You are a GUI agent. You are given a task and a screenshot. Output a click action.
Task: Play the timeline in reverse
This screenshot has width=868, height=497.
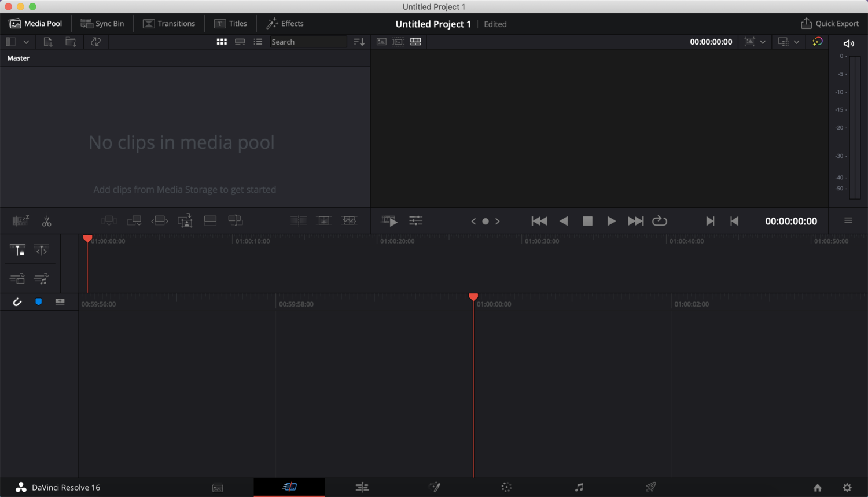tap(564, 221)
